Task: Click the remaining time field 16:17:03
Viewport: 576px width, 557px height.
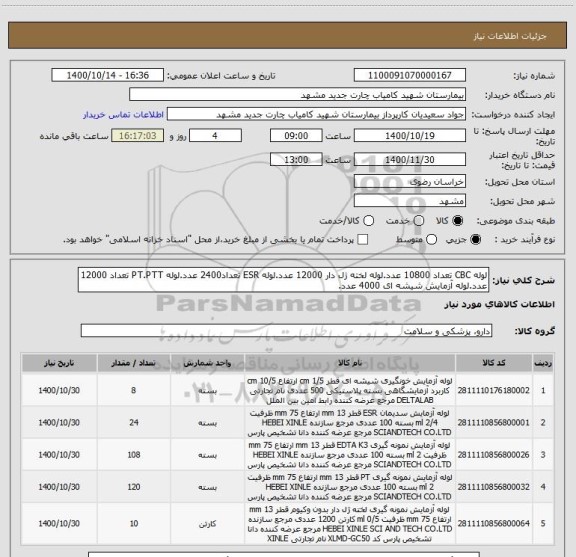Action: pyautogui.click(x=138, y=136)
